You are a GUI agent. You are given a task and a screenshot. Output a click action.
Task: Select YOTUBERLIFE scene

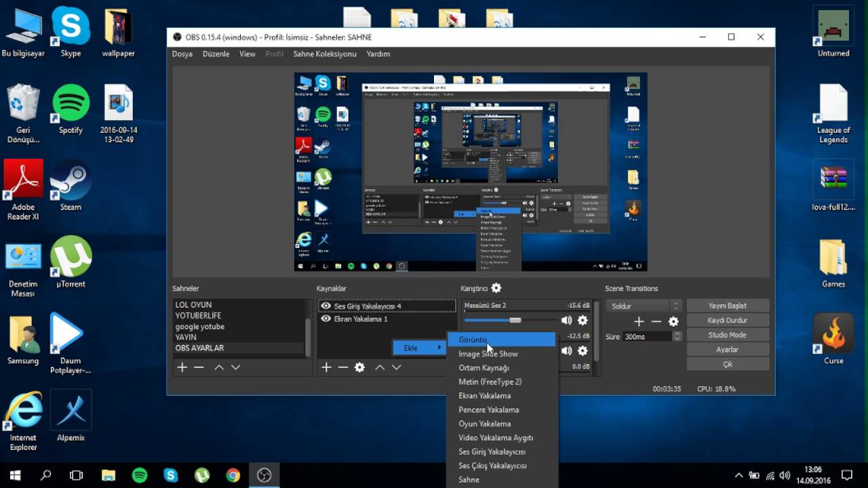238,316
